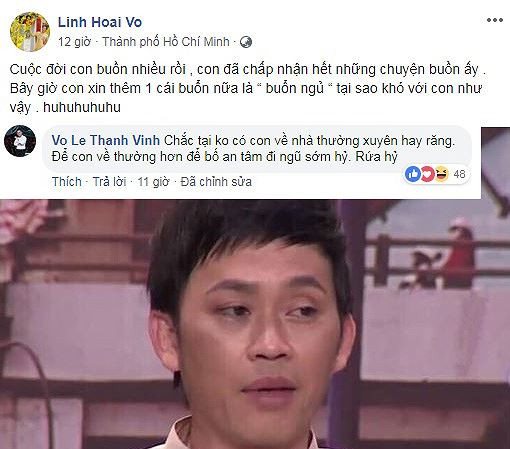The image size is (510, 449).
Task: View the 48 reactions count
Action: [459, 174]
